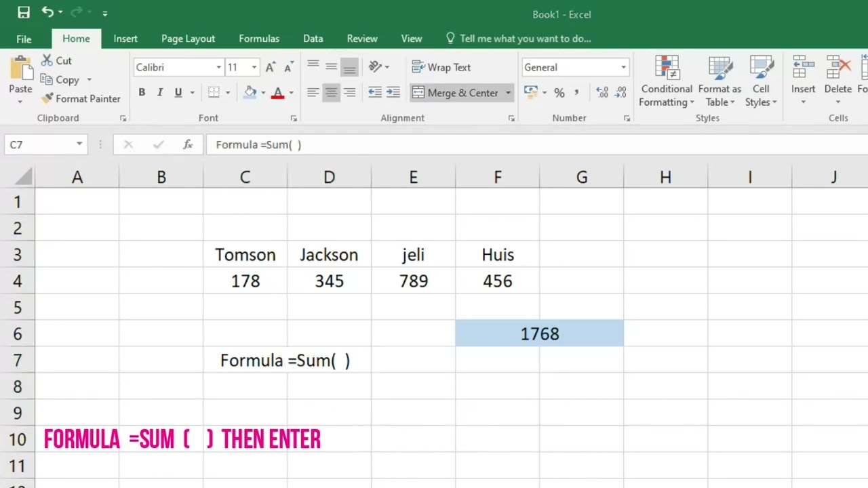Select the Format Painter brush
This screenshot has width=868, height=488.
[x=47, y=98]
